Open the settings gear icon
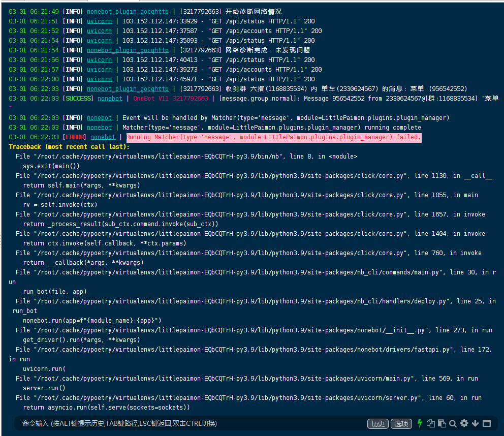 click(x=463, y=423)
